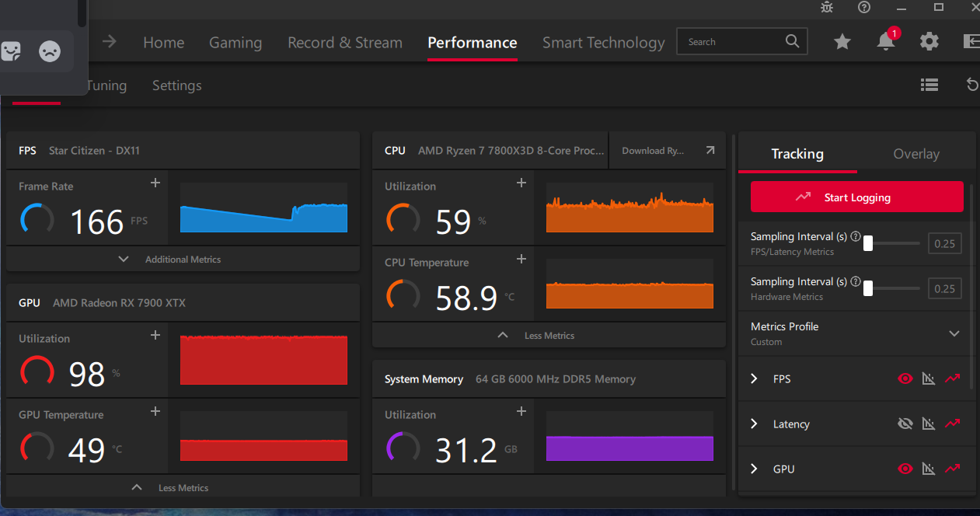Click the reset arrow icon beside the list view icon

[x=972, y=85]
